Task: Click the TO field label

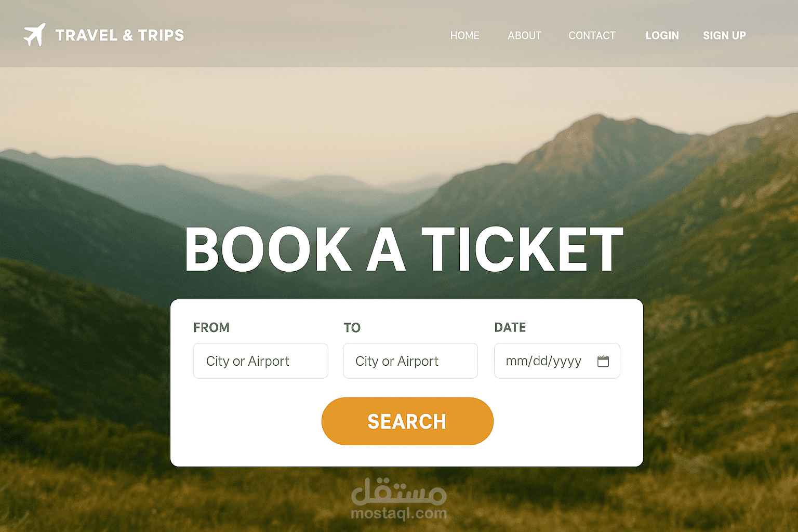Action: (x=352, y=327)
